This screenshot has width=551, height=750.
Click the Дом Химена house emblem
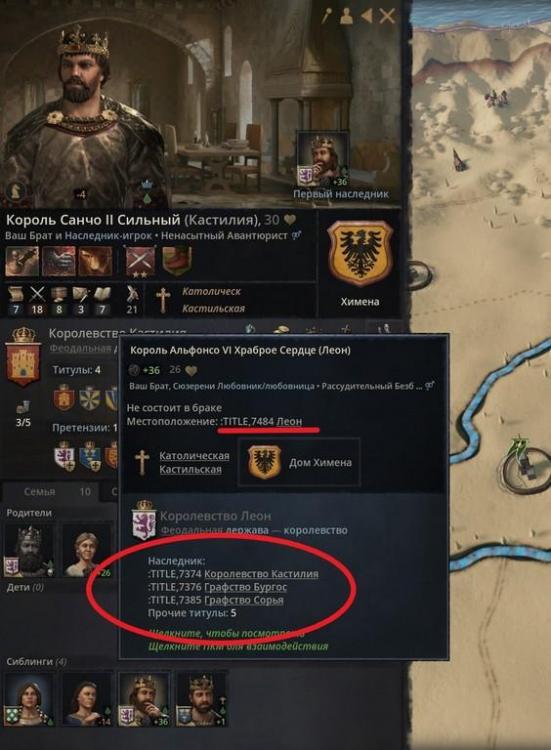coord(264,462)
